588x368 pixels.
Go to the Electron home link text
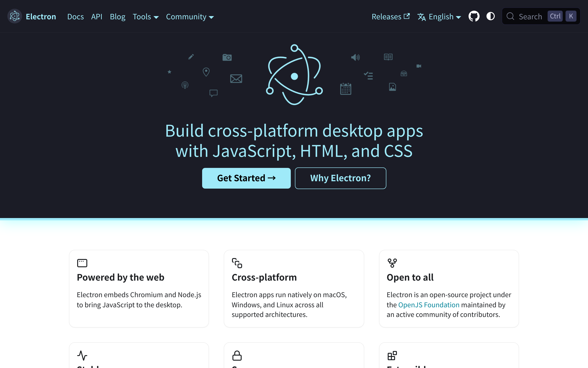41,17
